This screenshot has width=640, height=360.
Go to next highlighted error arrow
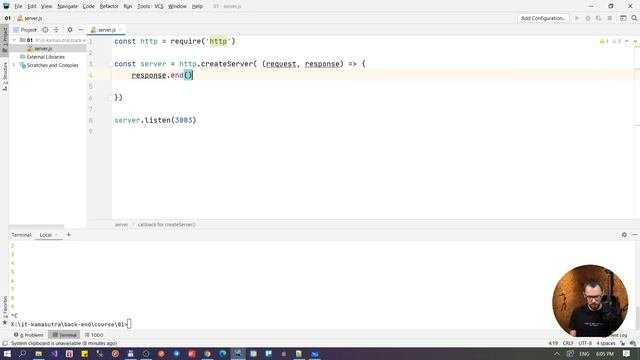tap(635, 41)
